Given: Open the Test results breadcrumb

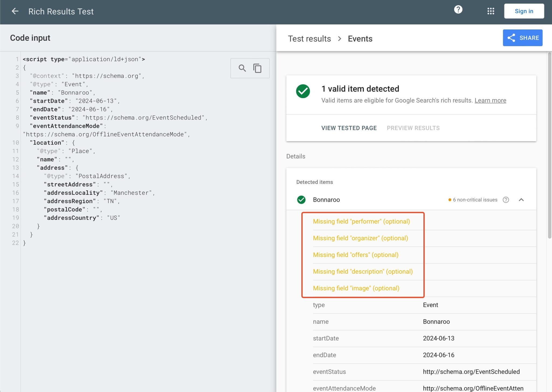Looking at the screenshot, I should [309, 39].
